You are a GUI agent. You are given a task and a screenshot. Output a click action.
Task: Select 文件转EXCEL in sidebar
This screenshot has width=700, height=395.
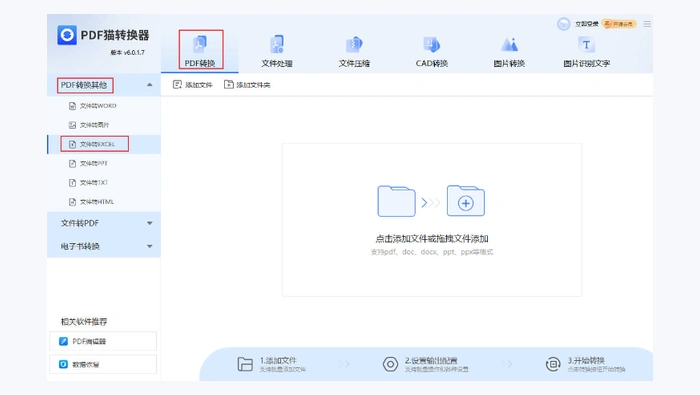(104, 144)
